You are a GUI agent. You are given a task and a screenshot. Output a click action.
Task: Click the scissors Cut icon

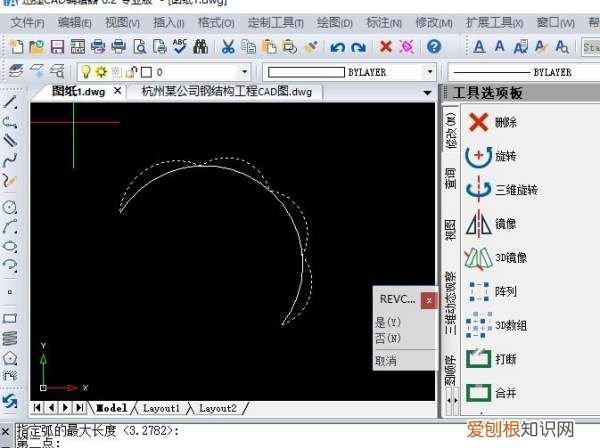click(x=228, y=47)
